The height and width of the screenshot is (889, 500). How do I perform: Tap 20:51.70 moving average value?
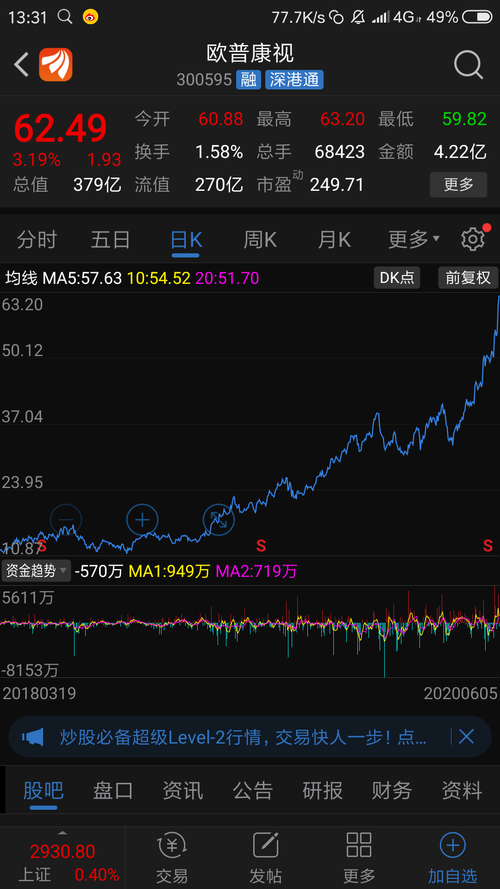click(x=227, y=278)
